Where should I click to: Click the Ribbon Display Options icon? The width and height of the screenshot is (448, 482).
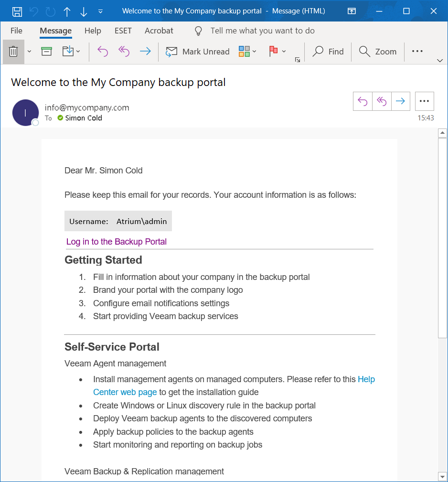[x=352, y=11]
